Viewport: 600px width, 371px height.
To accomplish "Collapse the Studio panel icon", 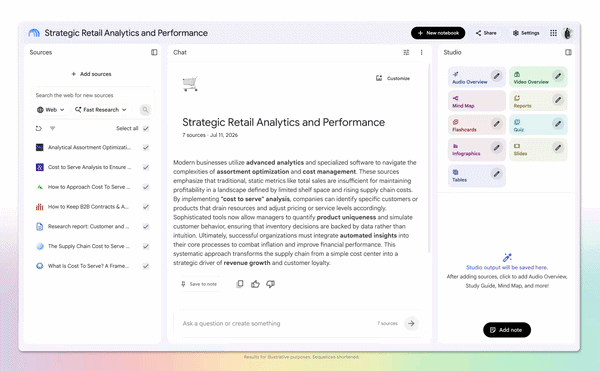I will coord(568,52).
